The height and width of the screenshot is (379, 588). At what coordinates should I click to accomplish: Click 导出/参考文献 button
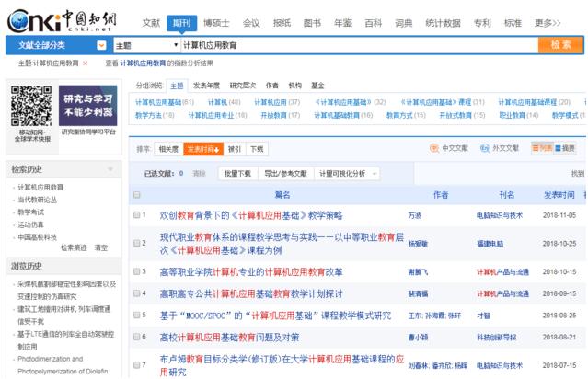click(285, 174)
